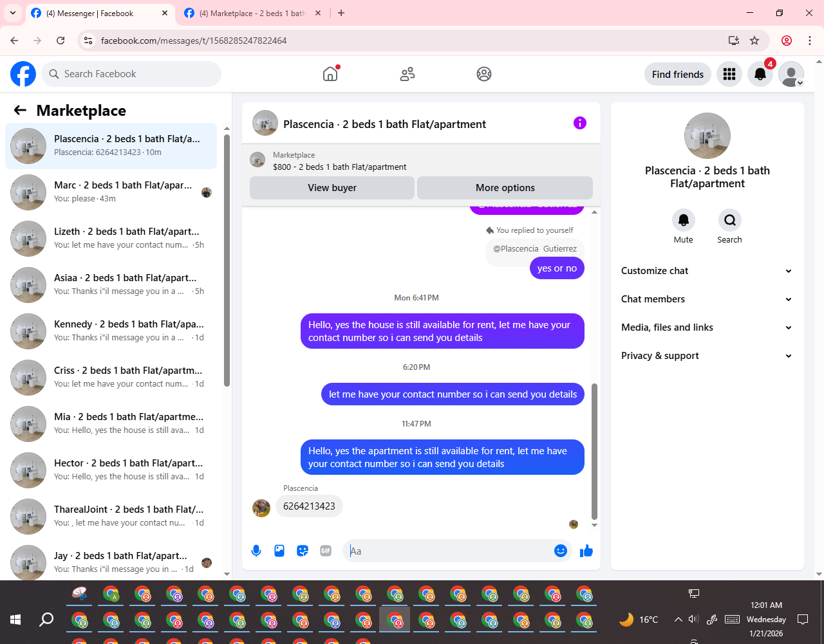This screenshot has height=644, width=824.
Task: Click the View buyer button
Action: 332,188
